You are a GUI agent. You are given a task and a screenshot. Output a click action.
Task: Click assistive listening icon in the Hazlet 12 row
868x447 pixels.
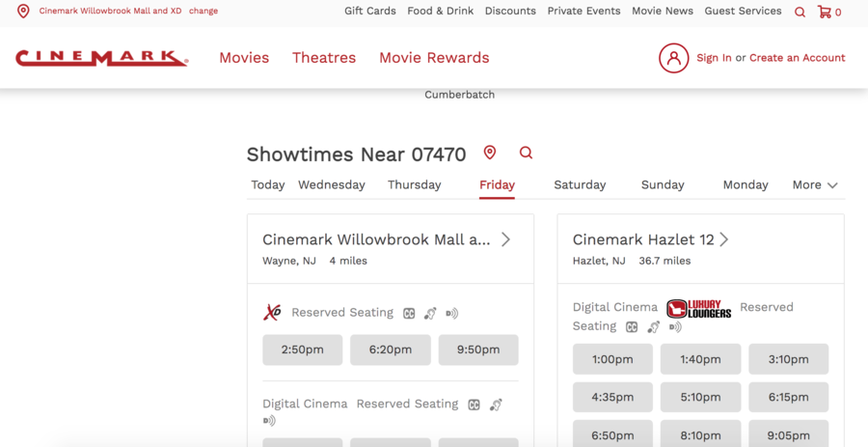[x=653, y=327]
